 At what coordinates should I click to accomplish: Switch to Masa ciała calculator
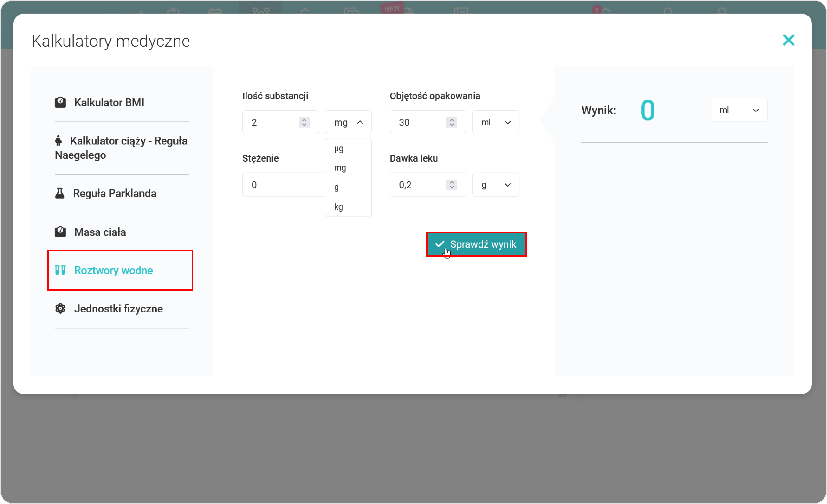click(x=100, y=232)
